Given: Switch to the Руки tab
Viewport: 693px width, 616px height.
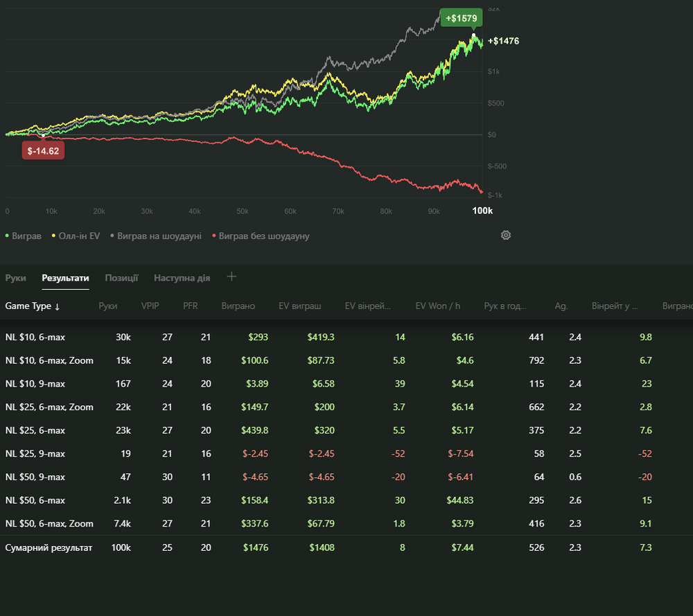Looking at the screenshot, I should coord(16,278).
